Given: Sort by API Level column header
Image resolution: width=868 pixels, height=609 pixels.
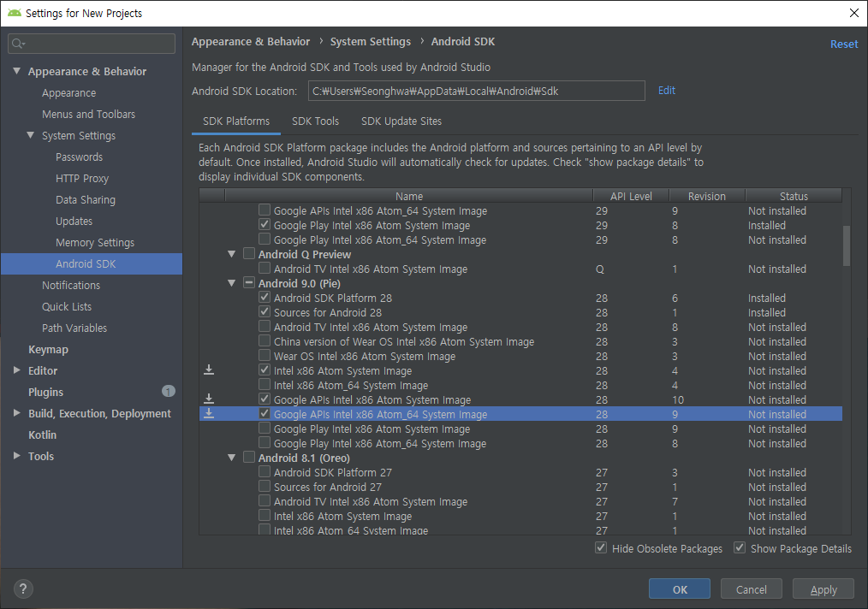Looking at the screenshot, I should [x=631, y=196].
